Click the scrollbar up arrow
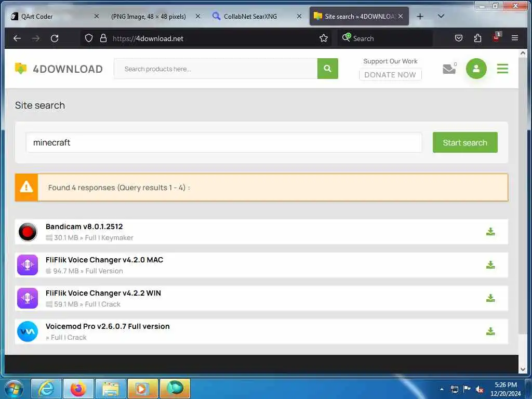Screen dimensions: 532x399 pos(523,54)
